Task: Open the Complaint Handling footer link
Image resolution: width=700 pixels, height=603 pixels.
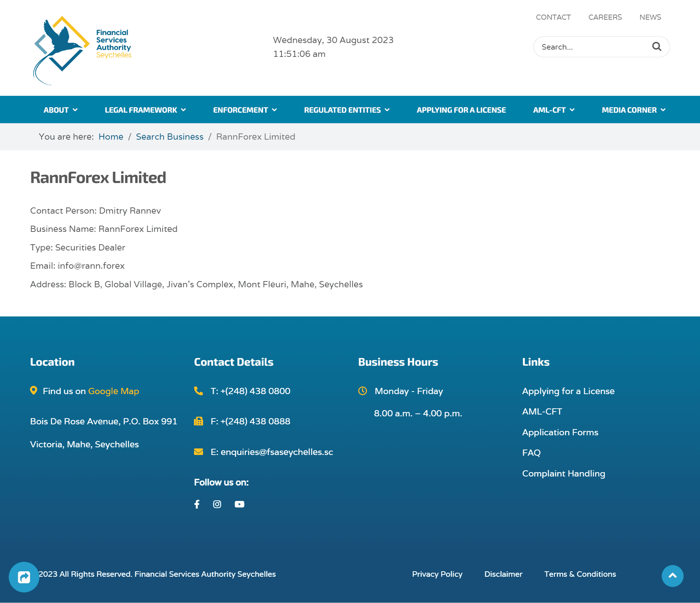Action: [563, 474]
